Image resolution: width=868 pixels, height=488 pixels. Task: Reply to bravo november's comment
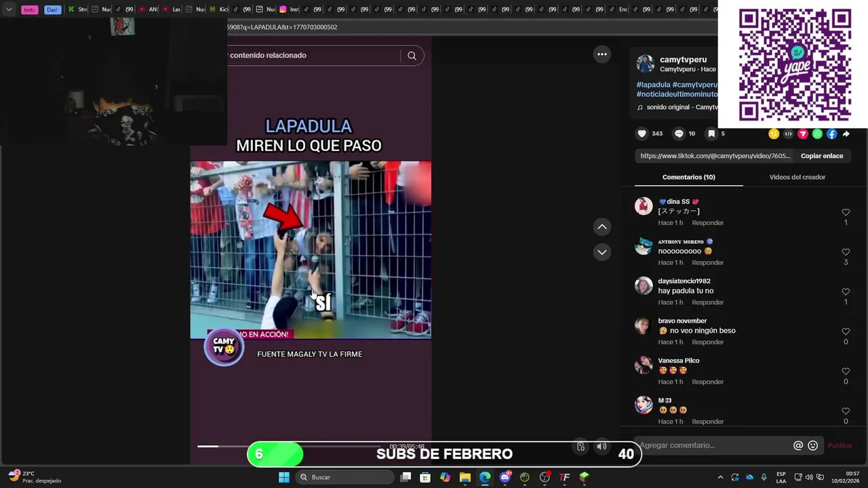pos(707,342)
